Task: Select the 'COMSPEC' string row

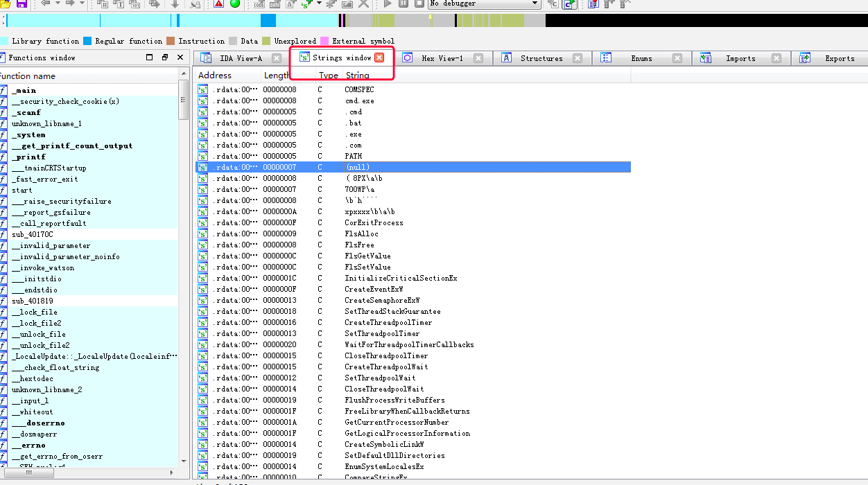Action: [413, 89]
